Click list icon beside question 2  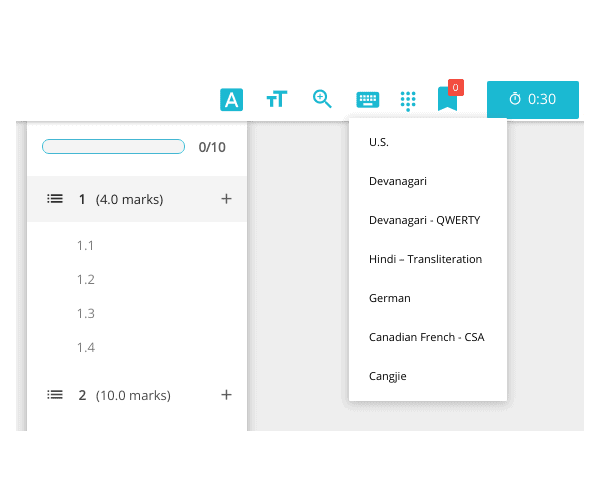coord(55,395)
